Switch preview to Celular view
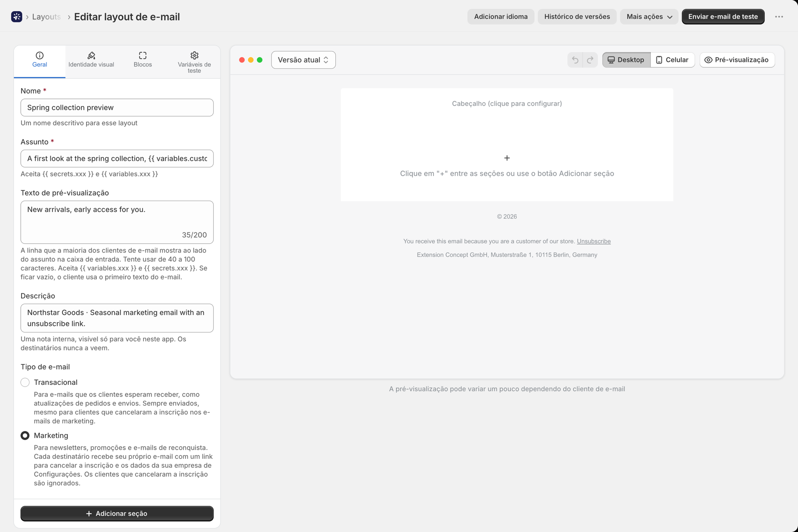This screenshot has width=798, height=532. coord(672,60)
